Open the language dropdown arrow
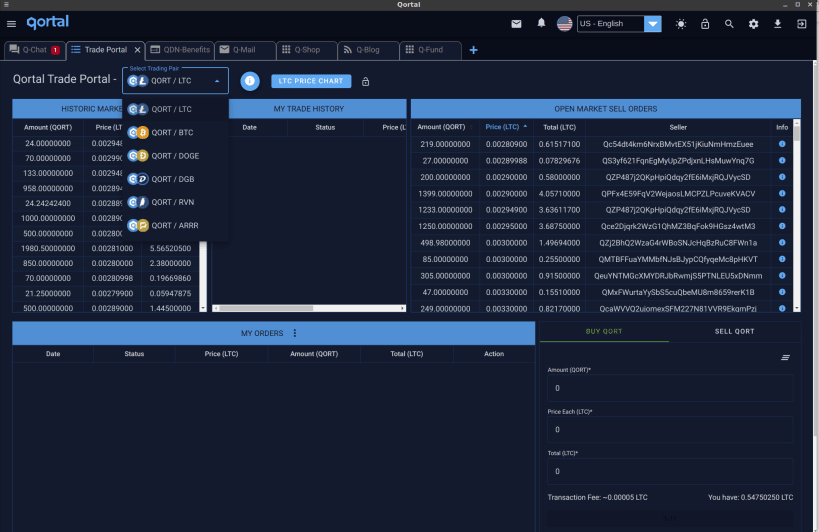This screenshot has height=532, width=819. [x=652, y=24]
